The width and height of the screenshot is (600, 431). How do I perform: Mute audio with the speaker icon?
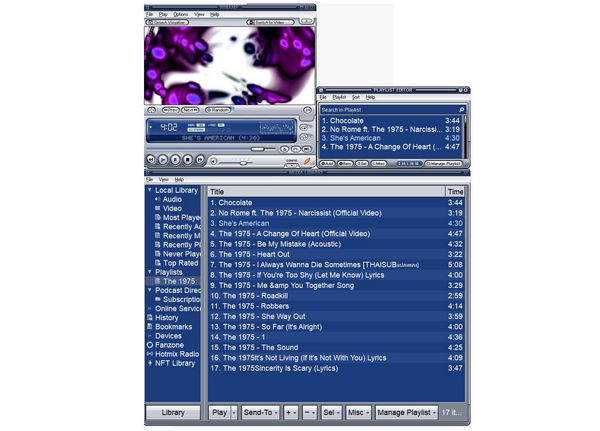click(x=214, y=162)
